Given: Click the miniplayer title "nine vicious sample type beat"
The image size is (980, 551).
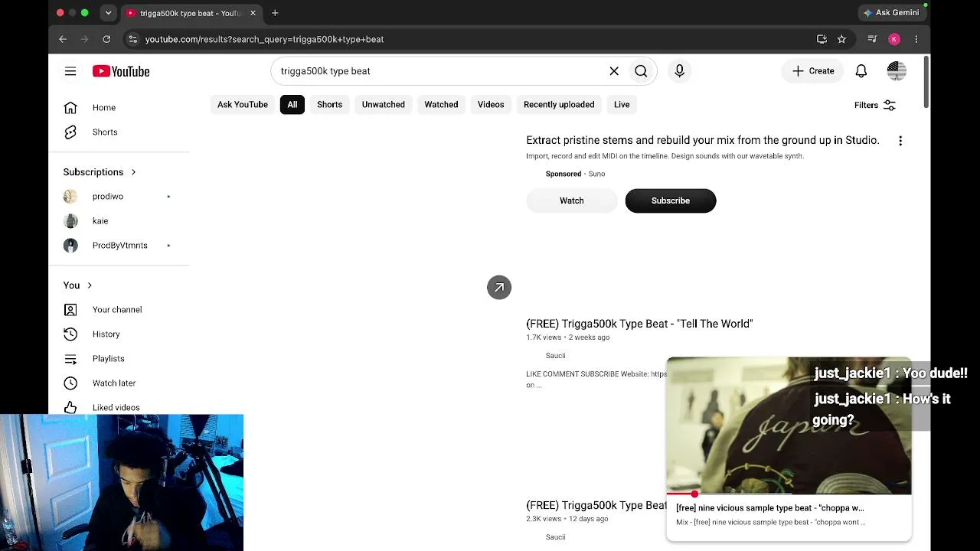Looking at the screenshot, I should point(769,508).
